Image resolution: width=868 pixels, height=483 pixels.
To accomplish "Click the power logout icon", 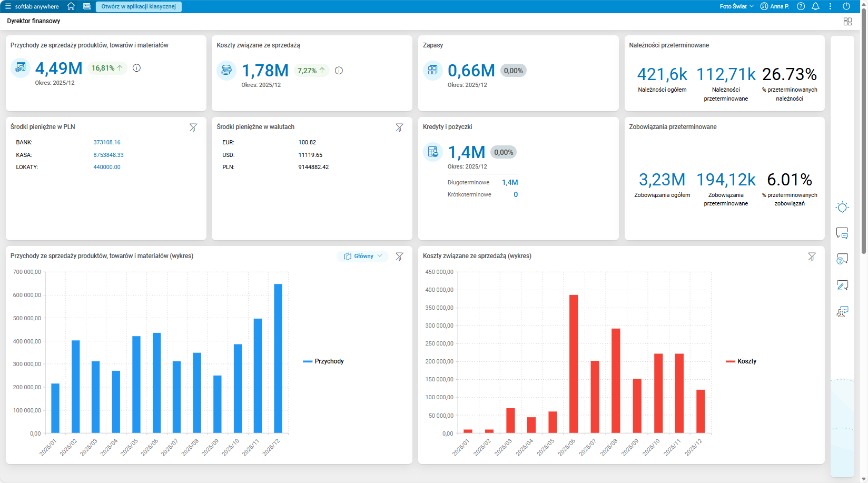I will tap(846, 6).
